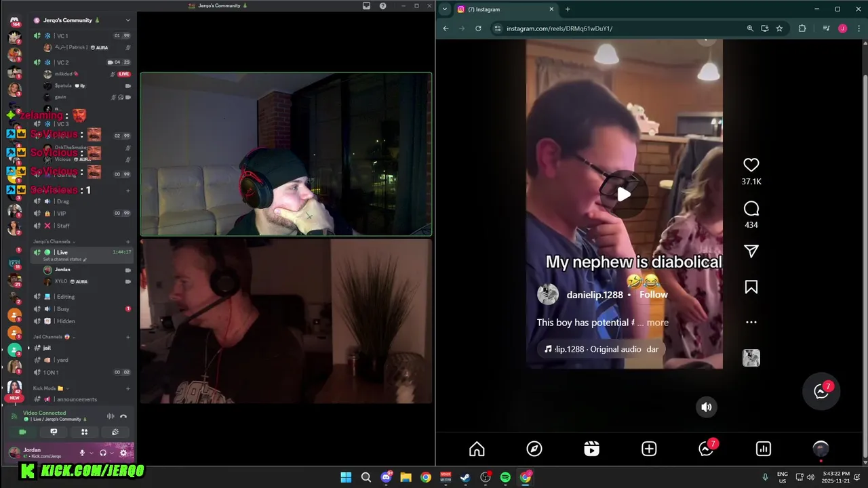Like the reel with the heart icon

[x=751, y=165]
